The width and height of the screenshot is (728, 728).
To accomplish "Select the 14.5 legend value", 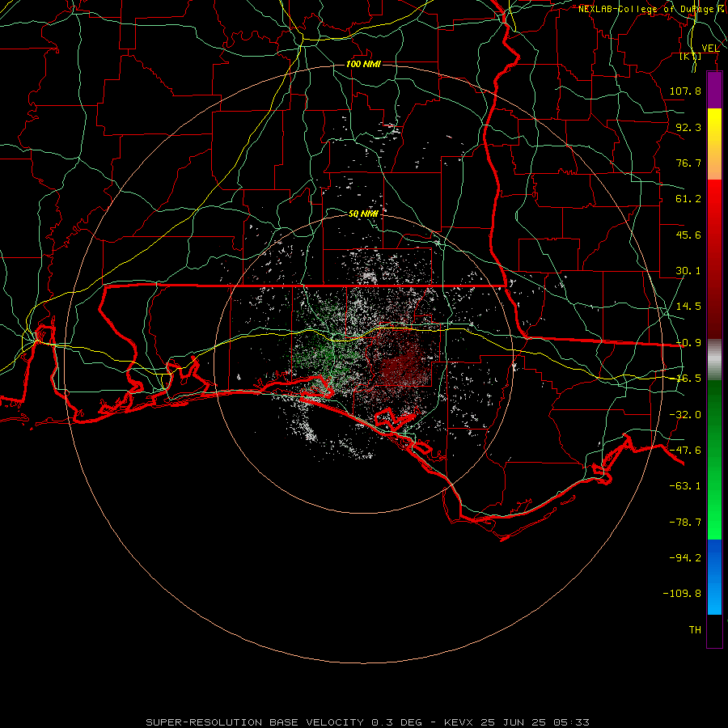I will click(688, 307).
